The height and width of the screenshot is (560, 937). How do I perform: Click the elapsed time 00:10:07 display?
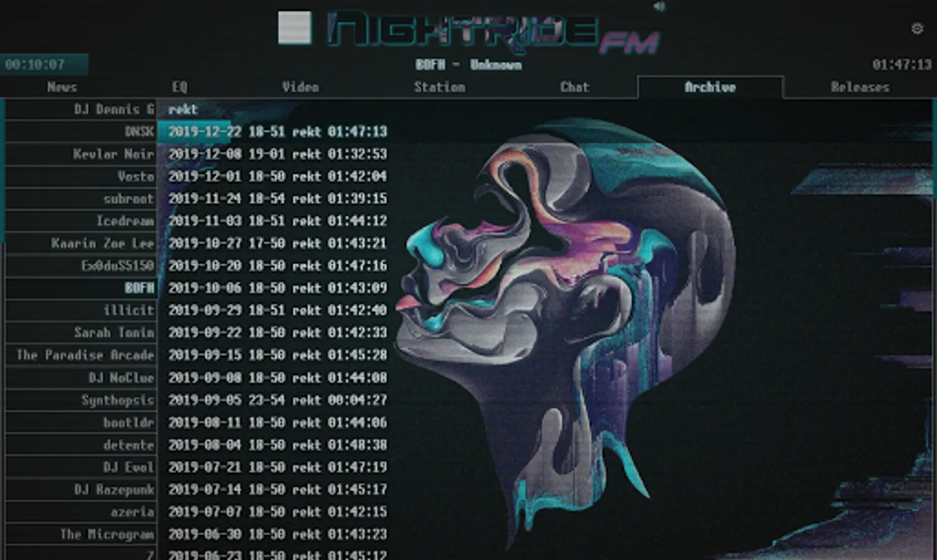pos(35,64)
